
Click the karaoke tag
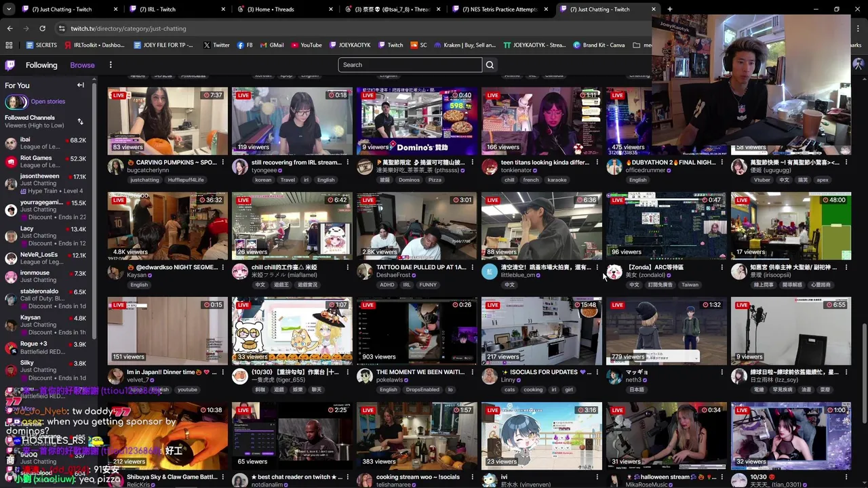pos(557,180)
